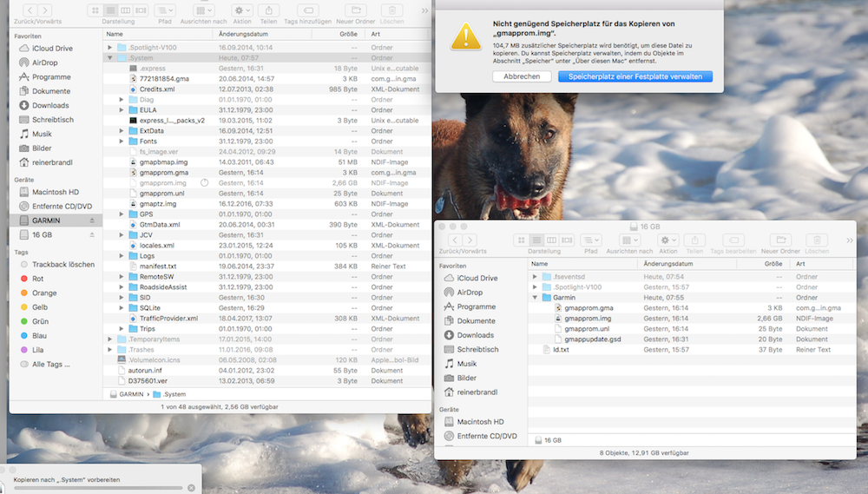Select list view in GARMIN window

(x=110, y=10)
